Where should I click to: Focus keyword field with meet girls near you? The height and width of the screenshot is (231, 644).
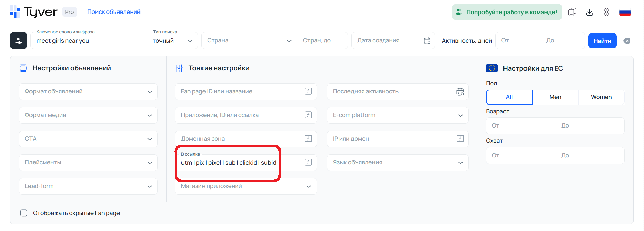(x=89, y=41)
